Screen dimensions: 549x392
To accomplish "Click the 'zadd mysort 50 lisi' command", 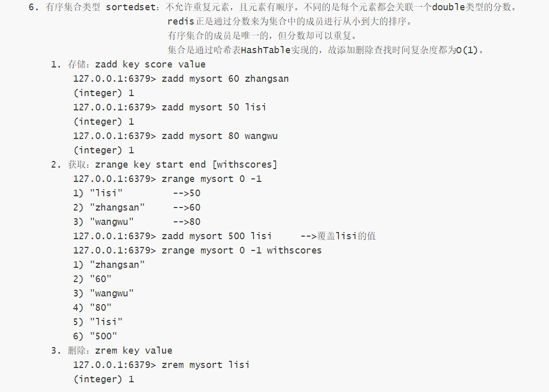I will 214,107.
